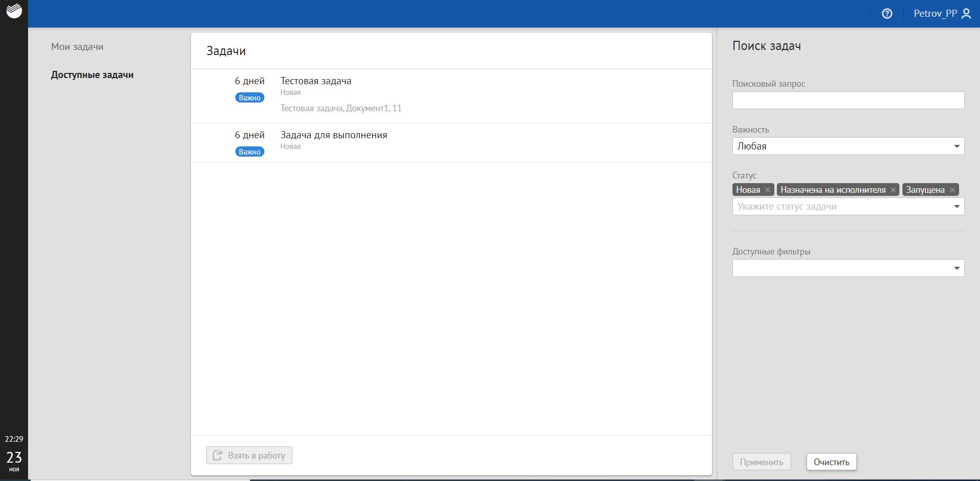Expand the Доступные фильтры dropdown
Viewport: 980px width, 481px height.
[x=848, y=268]
